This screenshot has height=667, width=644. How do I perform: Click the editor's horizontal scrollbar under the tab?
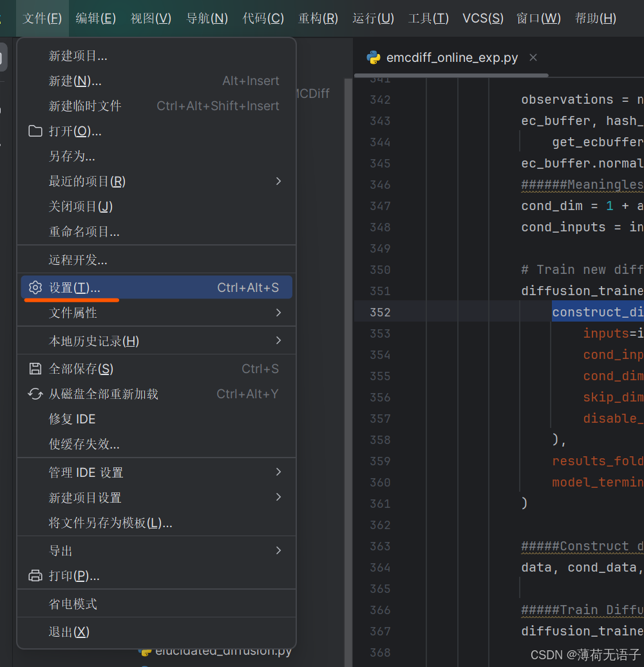point(451,75)
